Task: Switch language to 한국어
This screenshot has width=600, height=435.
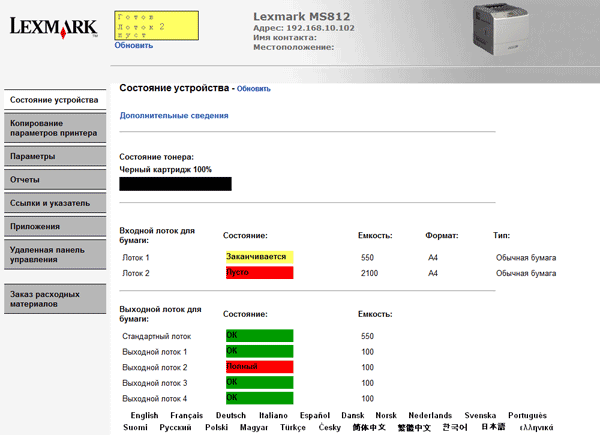Action: tap(455, 427)
